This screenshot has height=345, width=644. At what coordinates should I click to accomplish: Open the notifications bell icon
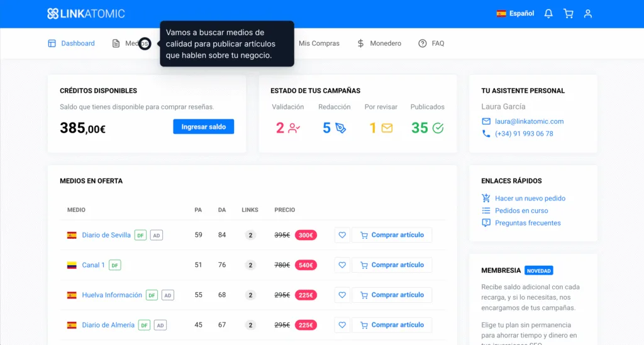(548, 14)
